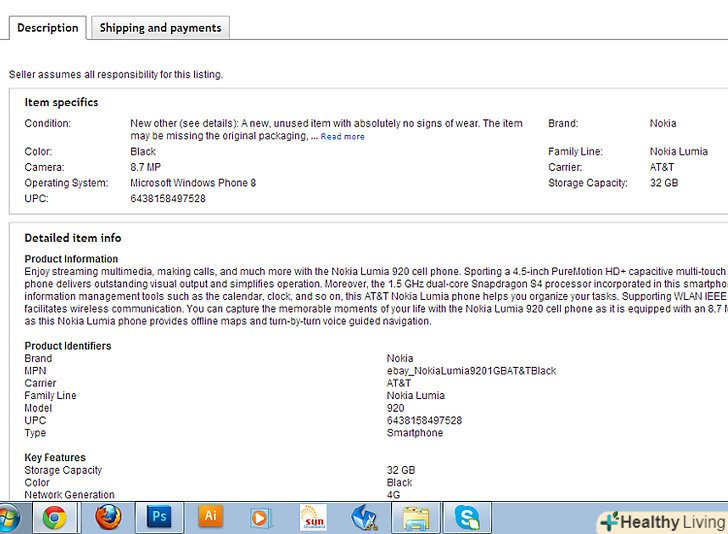
Task: Click Brand value Nokia in Item specifics
Action: point(663,123)
